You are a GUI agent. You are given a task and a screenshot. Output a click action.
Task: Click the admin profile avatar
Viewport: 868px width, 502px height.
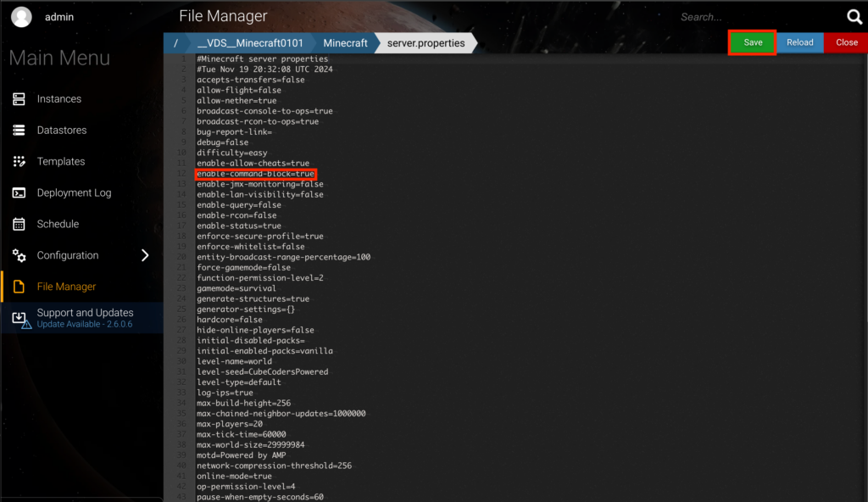(21, 16)
